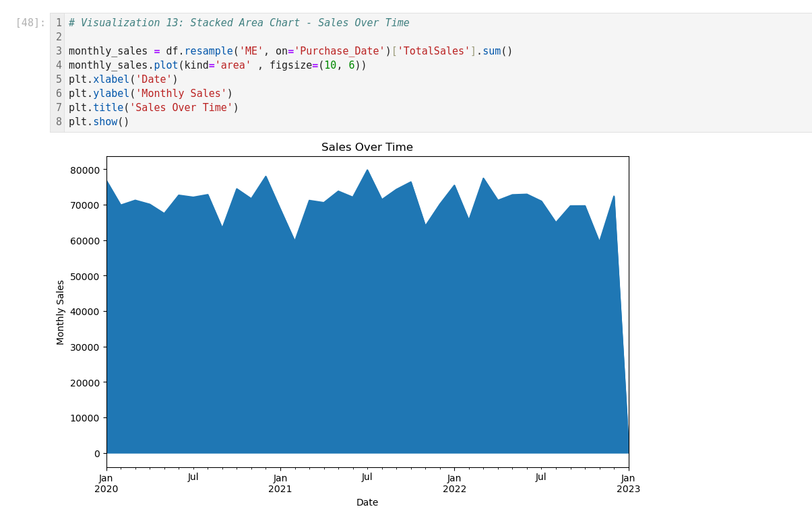Click the chart title Sales Over Time
Viewport: 812px width, 513px height.
tap(367, 147)
